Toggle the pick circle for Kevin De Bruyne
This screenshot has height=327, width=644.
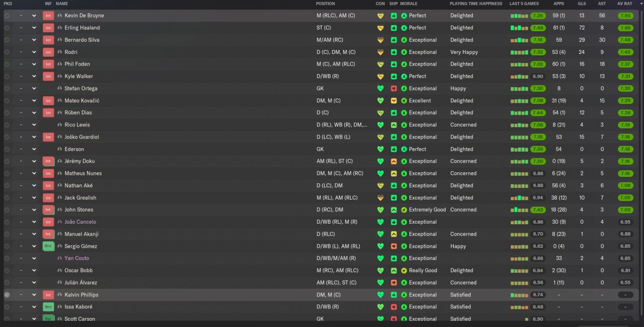point(7,16)
